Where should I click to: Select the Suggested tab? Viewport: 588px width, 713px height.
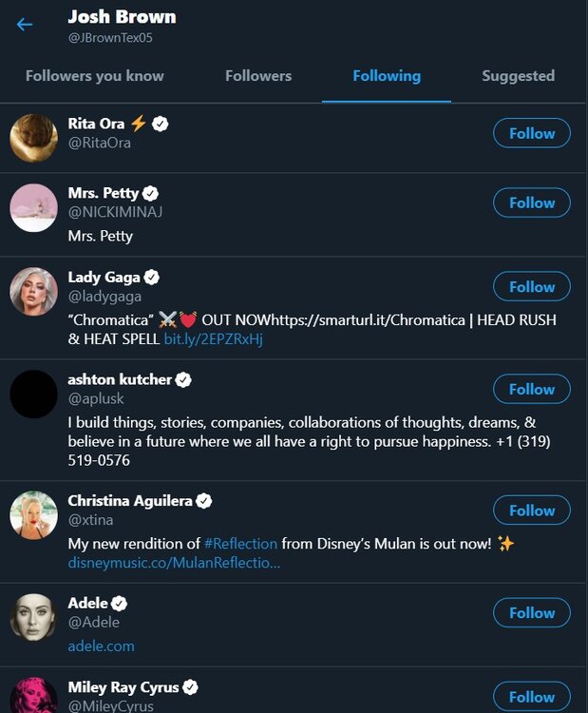click(518, 76)
